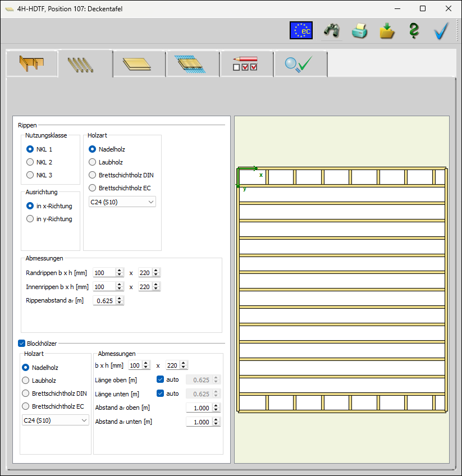Image resolution: width=462 pixels, height=476 pixels.
Task: Click the EC Eurocode settings icon
Action: (x=301, y=30)
